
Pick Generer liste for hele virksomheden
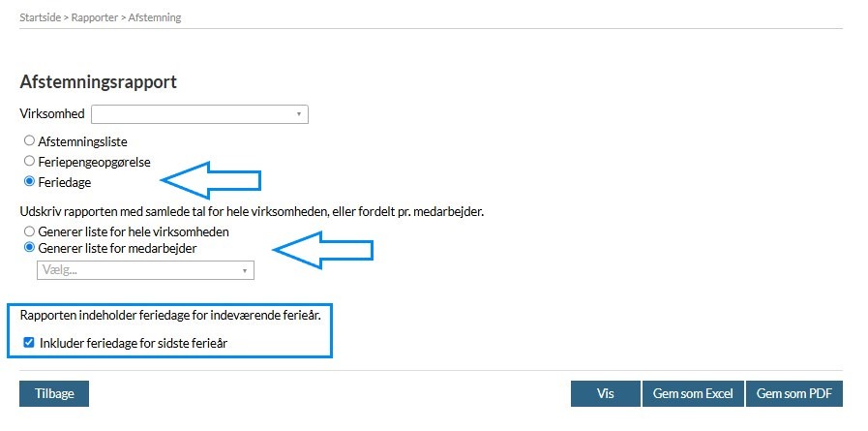pyautogui.click(x=29, y=231)
